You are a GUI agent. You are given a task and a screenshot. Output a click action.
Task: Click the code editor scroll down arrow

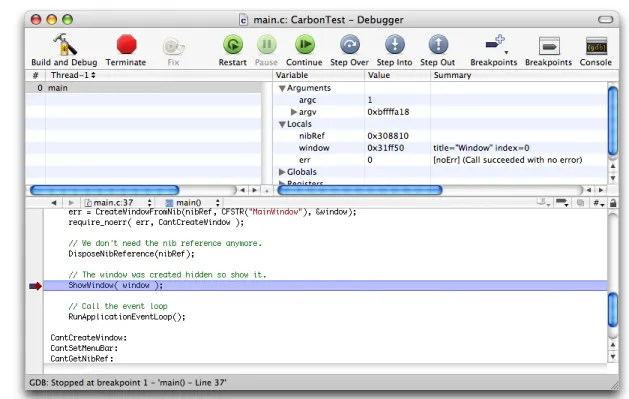[613, 356]
